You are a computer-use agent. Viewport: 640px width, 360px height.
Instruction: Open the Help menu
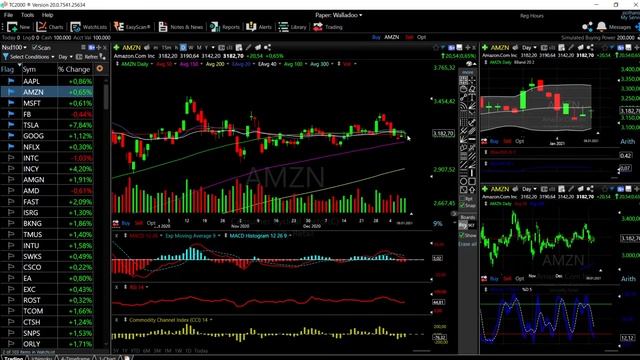pyautogui.click(x=47, y=15)
